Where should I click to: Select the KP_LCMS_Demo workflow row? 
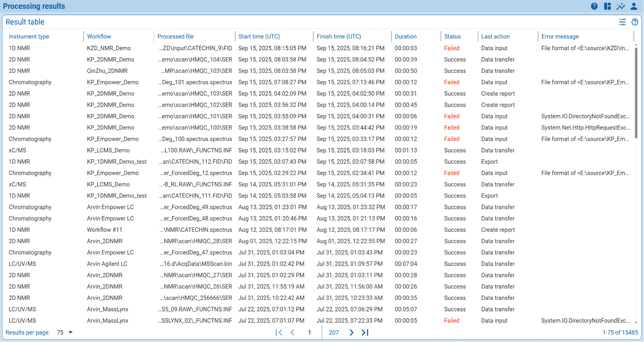click(108, 150)
